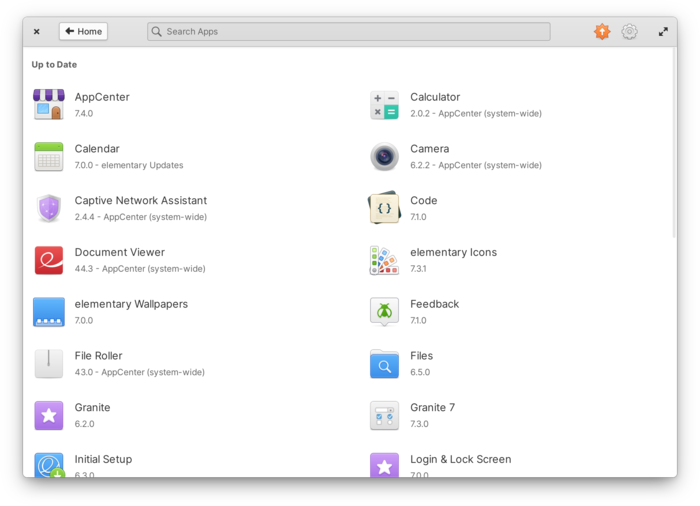Open the Feedback entry title
This screenshot has width=700, height=506.
[x=434, y=304]
